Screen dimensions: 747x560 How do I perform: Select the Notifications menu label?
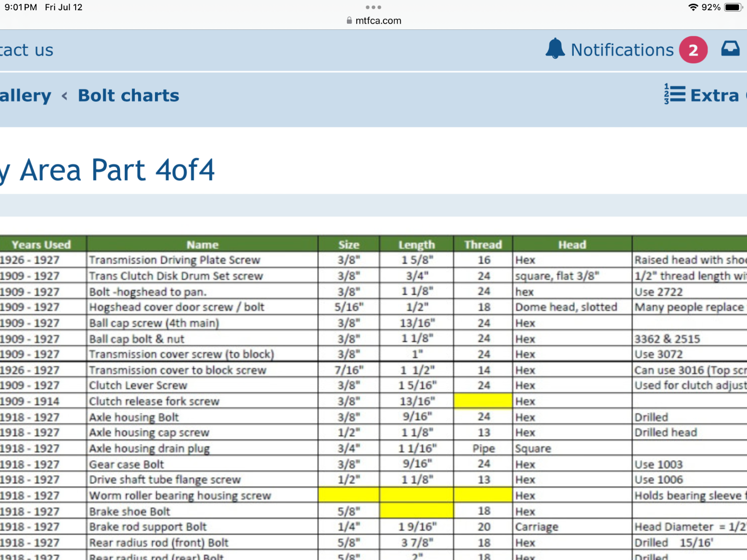[622, 50]
